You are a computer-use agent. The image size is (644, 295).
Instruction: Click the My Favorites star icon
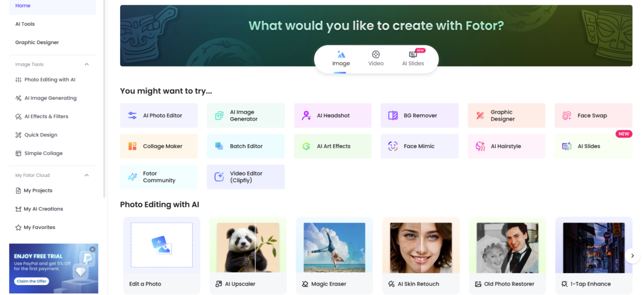(18, 227)
